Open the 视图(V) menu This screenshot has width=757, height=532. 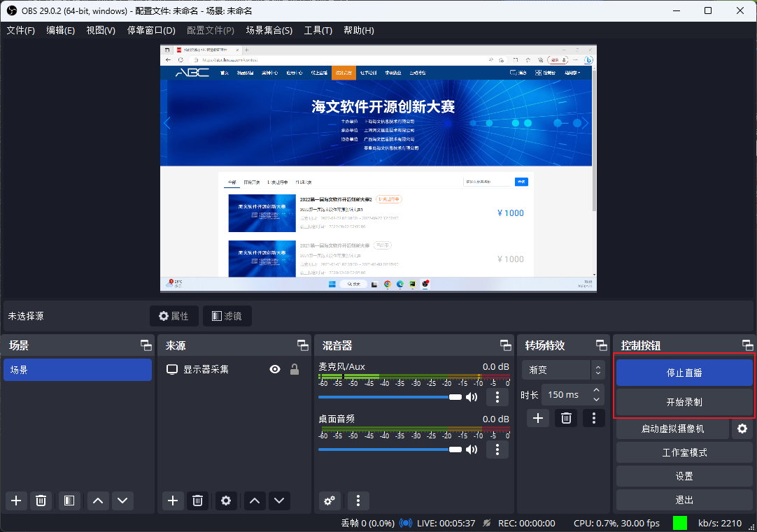coord(101,30)
